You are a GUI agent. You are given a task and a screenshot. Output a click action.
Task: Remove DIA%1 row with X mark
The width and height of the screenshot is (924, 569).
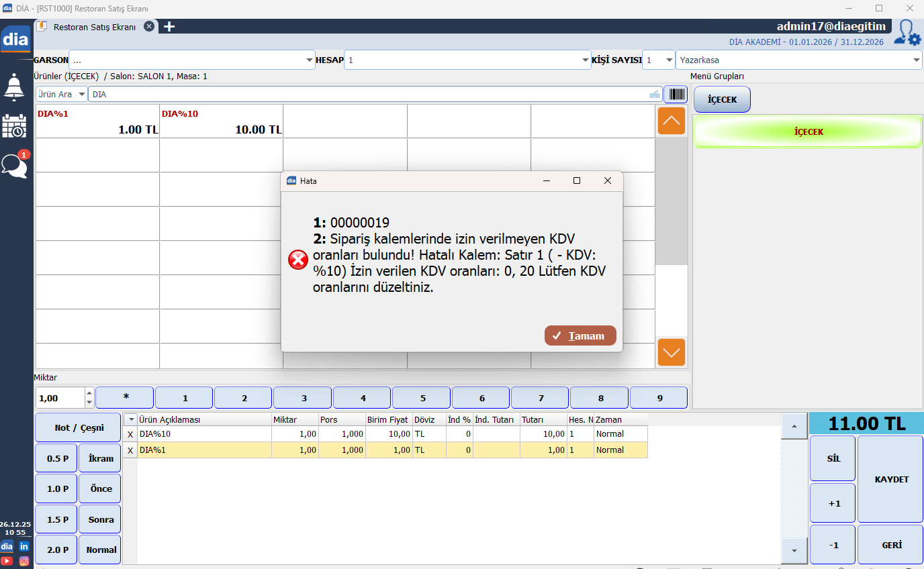(130, 450)
